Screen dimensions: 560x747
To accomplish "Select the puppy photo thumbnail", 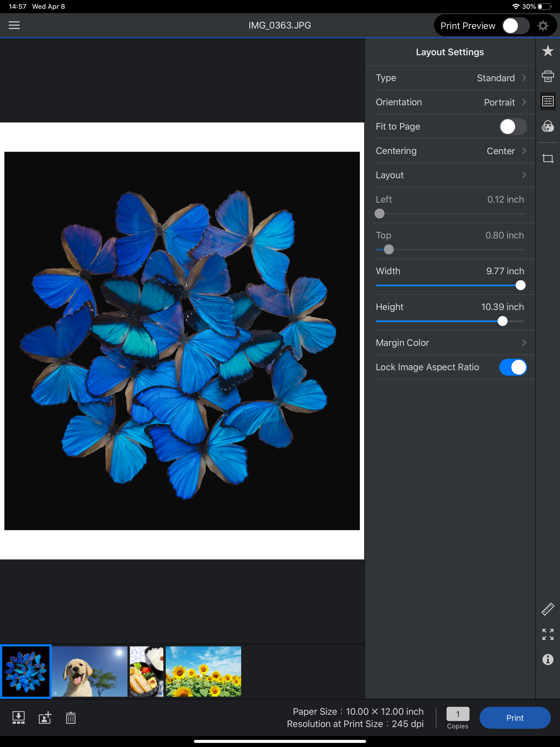I will point(89,671).
